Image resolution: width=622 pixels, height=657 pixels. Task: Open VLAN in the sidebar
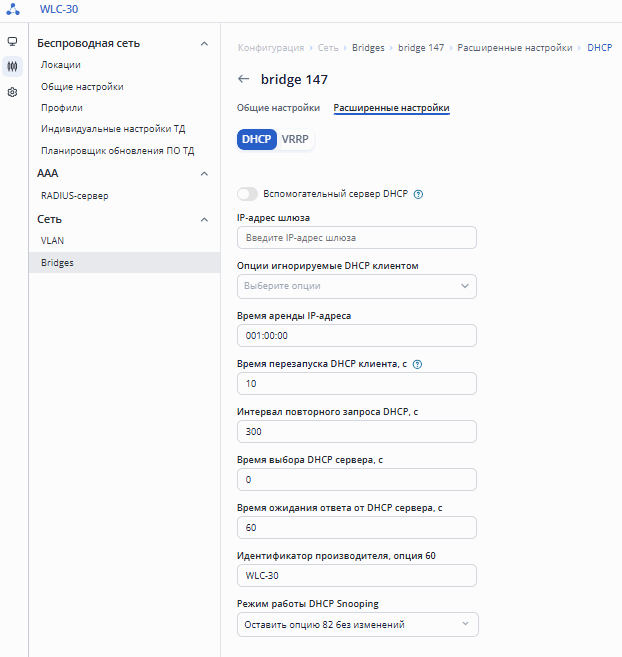pos(52,241)
